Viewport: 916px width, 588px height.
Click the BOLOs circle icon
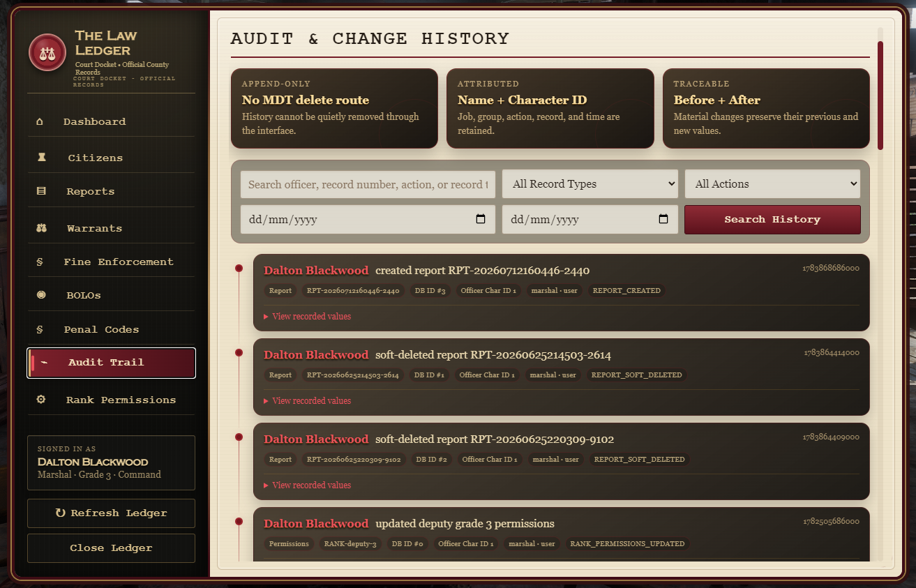[x=41, y=295]
